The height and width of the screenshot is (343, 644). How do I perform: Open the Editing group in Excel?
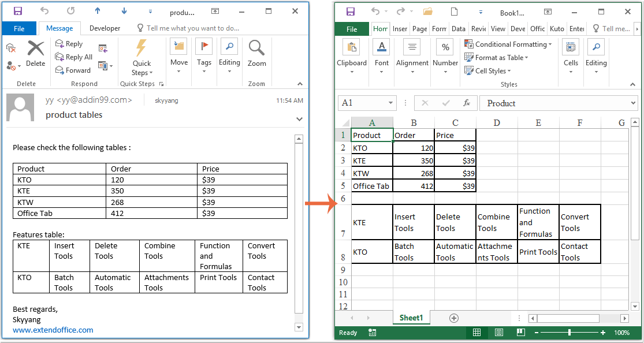point(596,57)
